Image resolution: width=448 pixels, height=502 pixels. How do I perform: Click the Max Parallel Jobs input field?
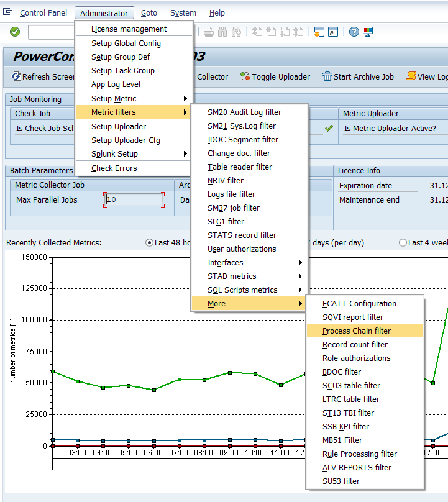point(134,200)
